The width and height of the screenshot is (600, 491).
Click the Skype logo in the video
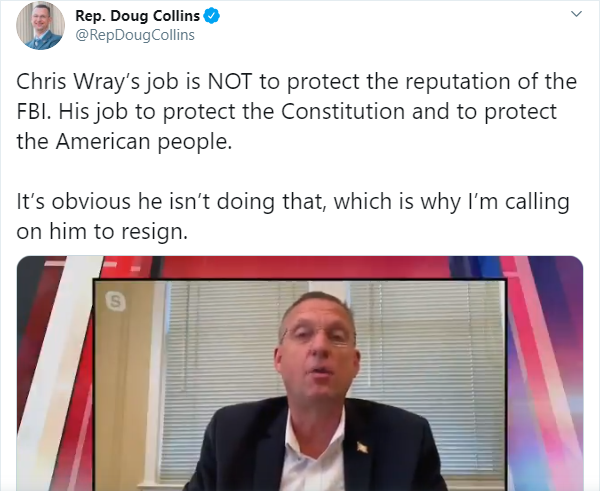click(x=115, y=301)
